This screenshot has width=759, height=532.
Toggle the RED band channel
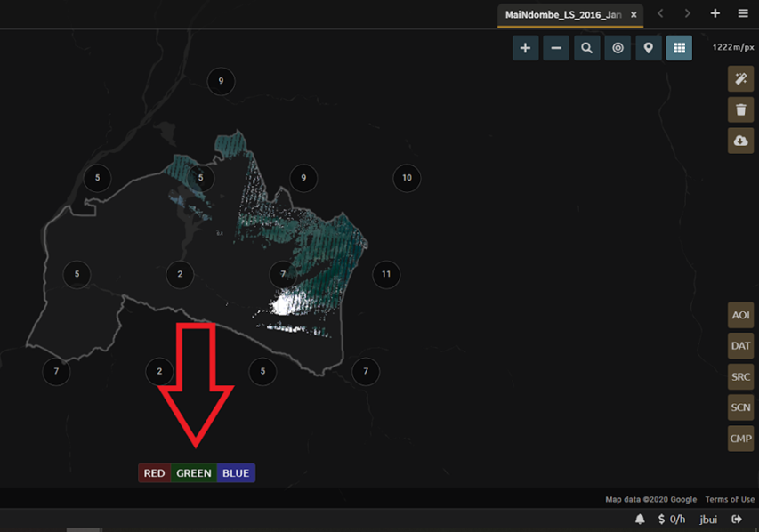pyautogui.click(x=155, y=473)
